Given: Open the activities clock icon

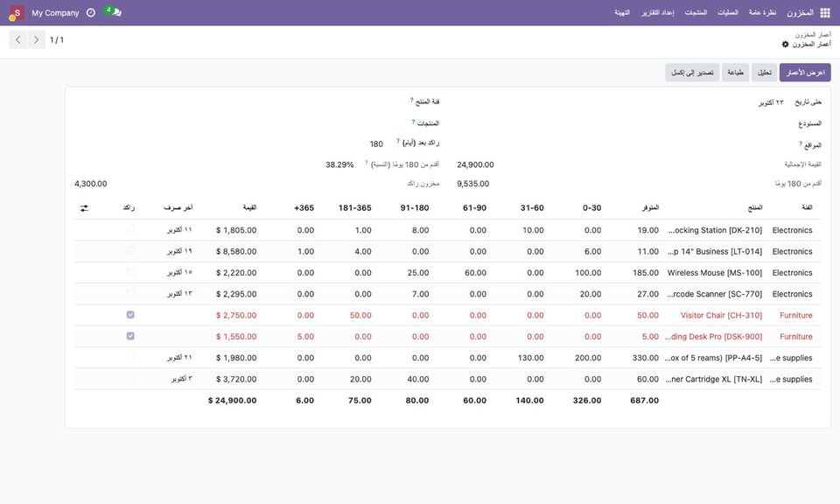Looking at the screenshot, I should (91, 12).
